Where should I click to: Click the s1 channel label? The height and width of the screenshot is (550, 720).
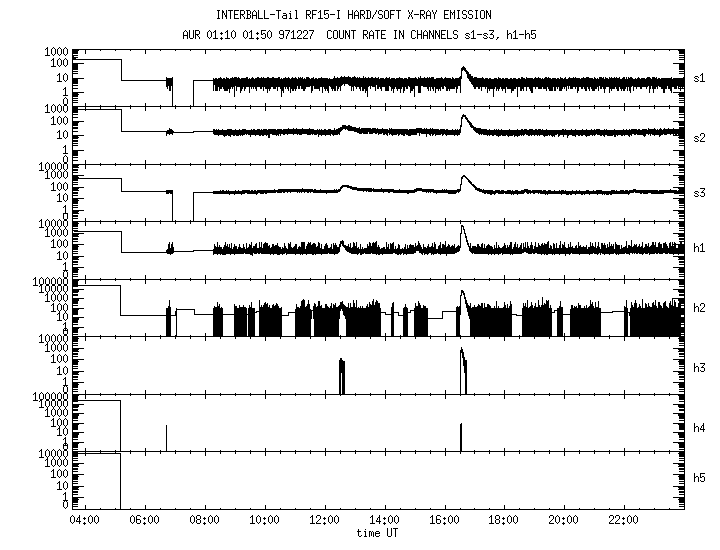[699, 79]
